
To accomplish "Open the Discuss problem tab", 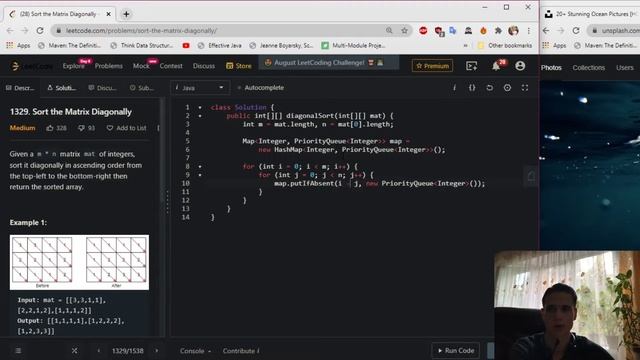I will 102,88.
